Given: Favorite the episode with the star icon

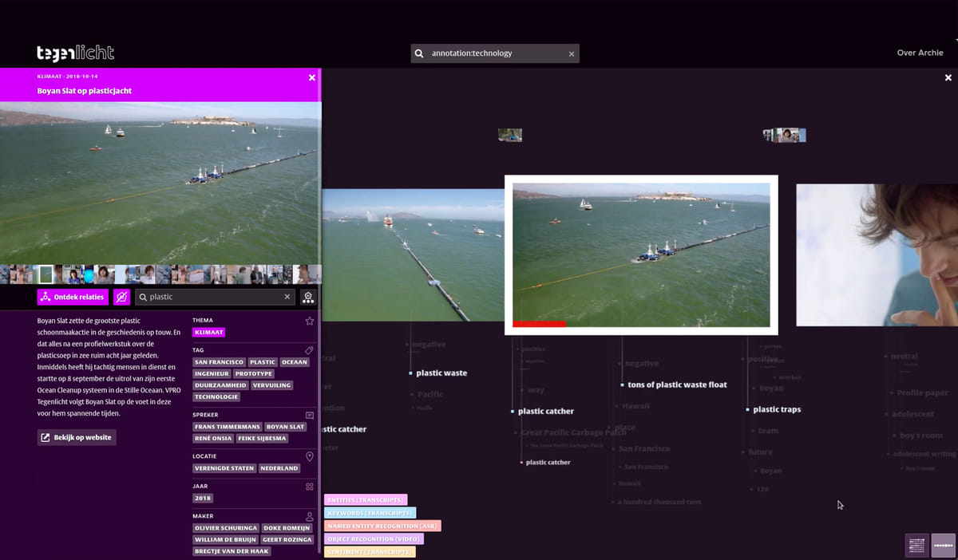Looking at the screenshot, I should (310, 321).
